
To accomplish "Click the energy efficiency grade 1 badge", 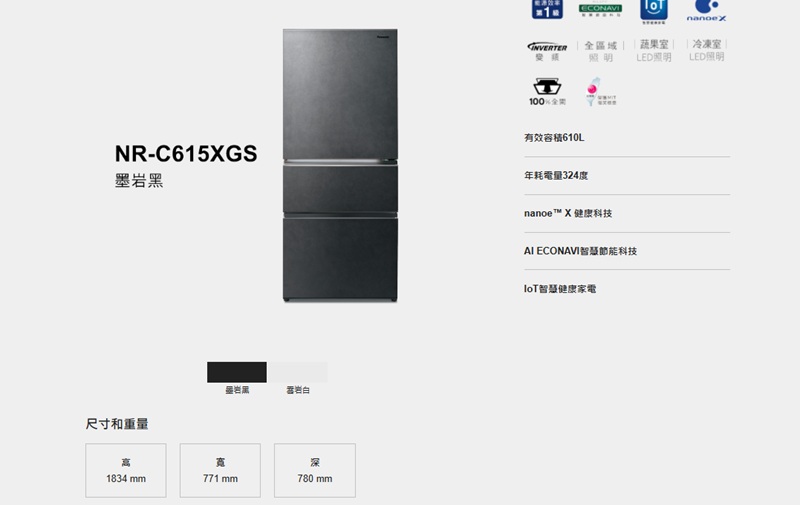I will tap(547, 10).
